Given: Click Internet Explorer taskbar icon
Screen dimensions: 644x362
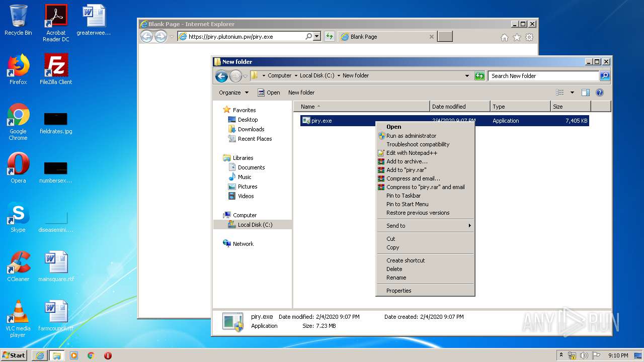Looking at the screenshot, I should (40, 355).
